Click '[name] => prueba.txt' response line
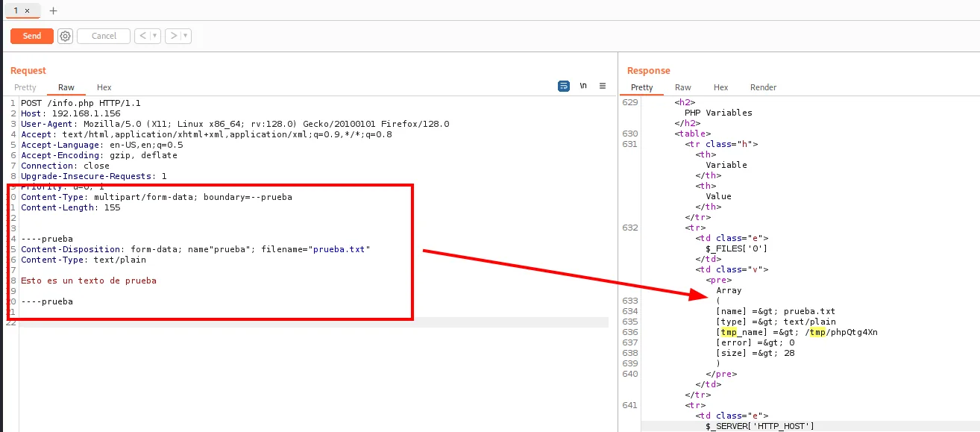Image resolution: width=980 pixels, height=432 pixels. pyautogui.click(x=776, y=311)
